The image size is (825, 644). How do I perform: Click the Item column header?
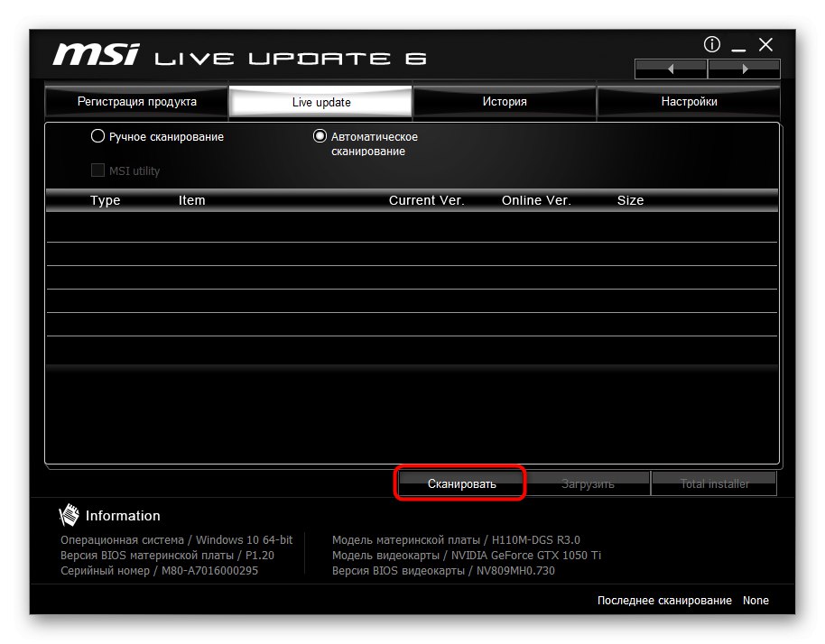coord(191,200)
